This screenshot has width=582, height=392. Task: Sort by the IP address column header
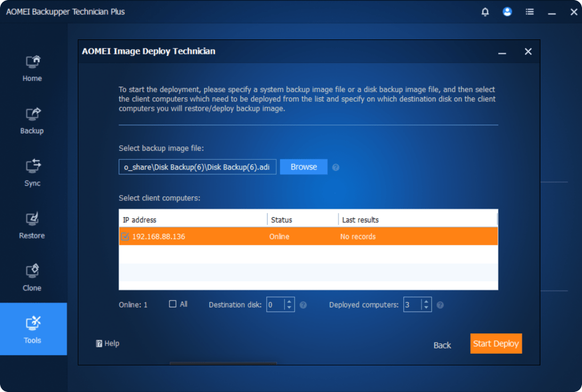[193, 219]
